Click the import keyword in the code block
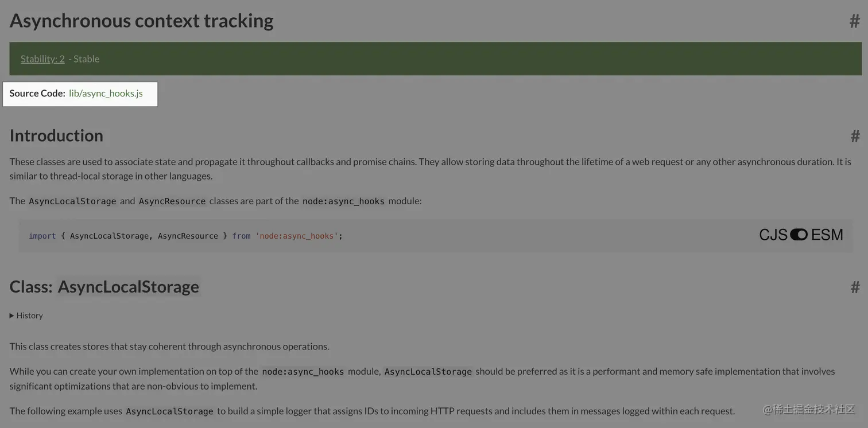 [42, 236]
